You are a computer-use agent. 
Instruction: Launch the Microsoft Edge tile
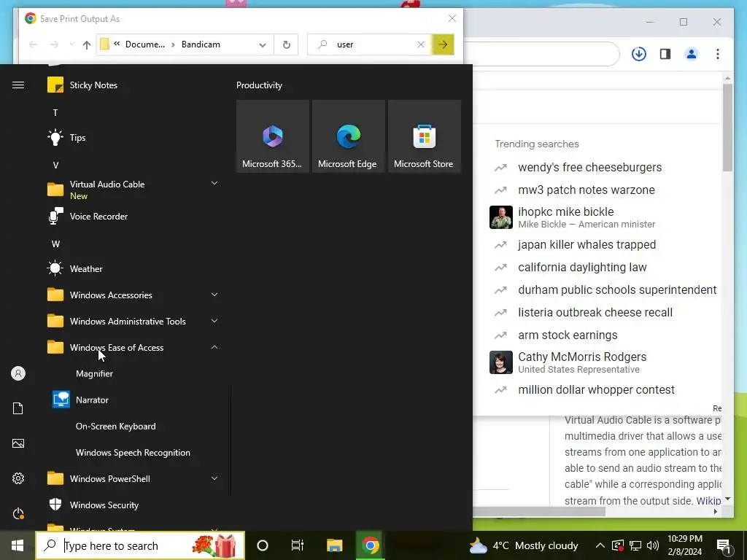click(x=348, y=136)
